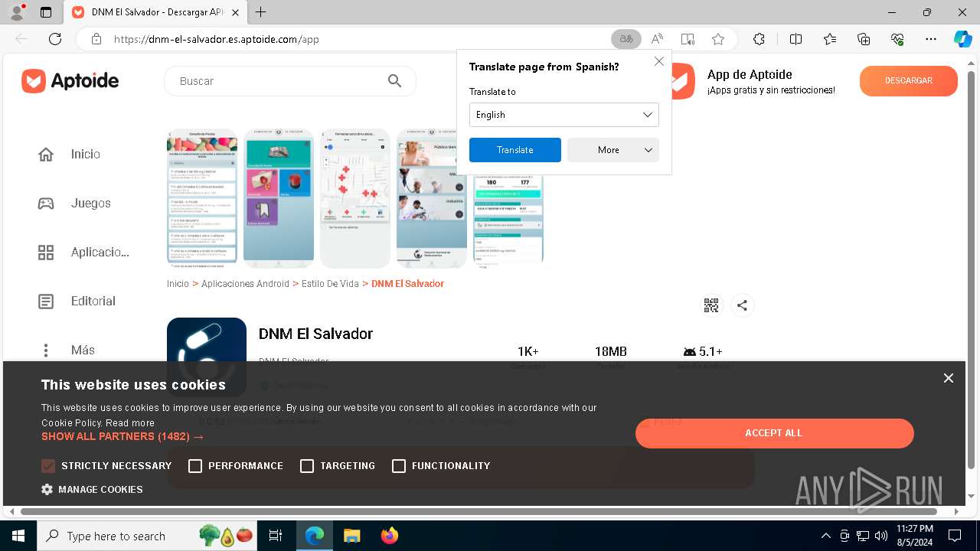The width and height of the screenshot is (980, 551).
Task: Click MANAGE COOKIES
Action: (x=93, y=490)
